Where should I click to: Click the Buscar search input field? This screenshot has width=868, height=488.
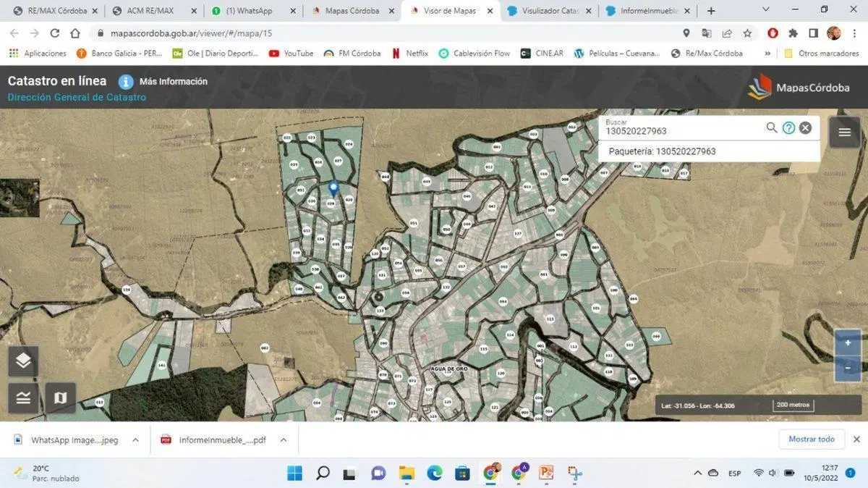pos(684,131)
